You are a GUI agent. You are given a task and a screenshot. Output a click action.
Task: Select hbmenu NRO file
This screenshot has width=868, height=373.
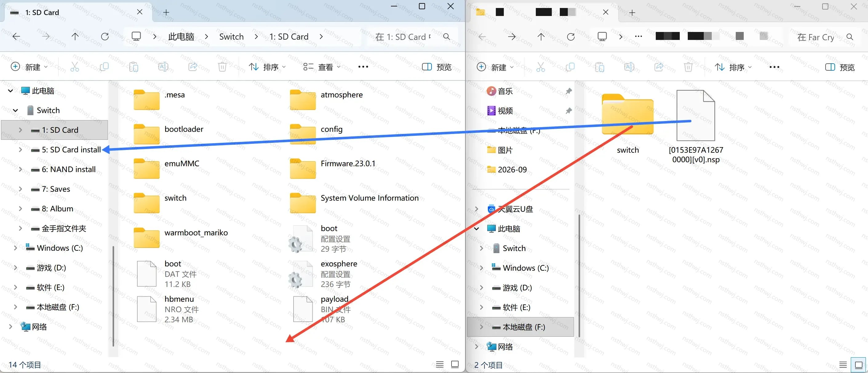[168, 309]
